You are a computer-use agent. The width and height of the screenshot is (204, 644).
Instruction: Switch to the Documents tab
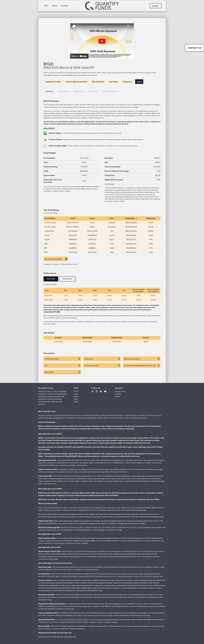93,91
